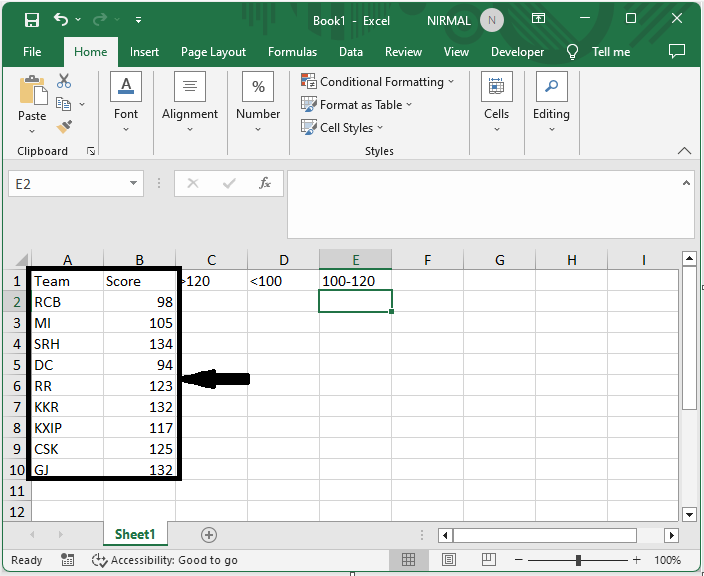The width and height of the screenshot is (704, 576).
Task: Select column header C
Action: pos(211,259)
